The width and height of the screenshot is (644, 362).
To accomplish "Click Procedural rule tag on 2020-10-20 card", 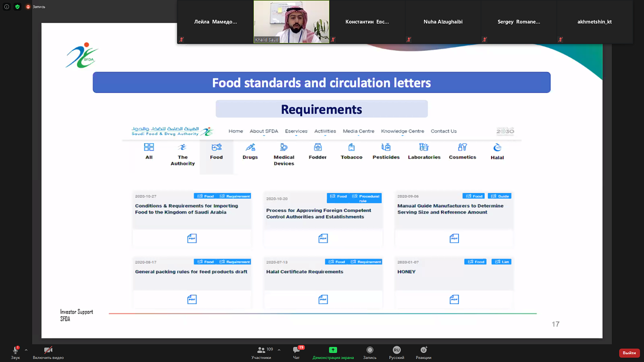I will point(366,198).
